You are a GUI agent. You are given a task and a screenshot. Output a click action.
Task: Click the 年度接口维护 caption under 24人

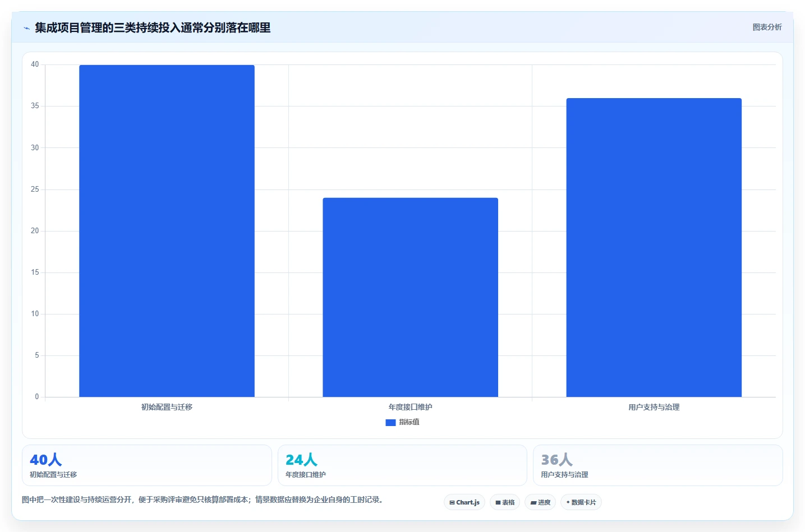point(306,474)
